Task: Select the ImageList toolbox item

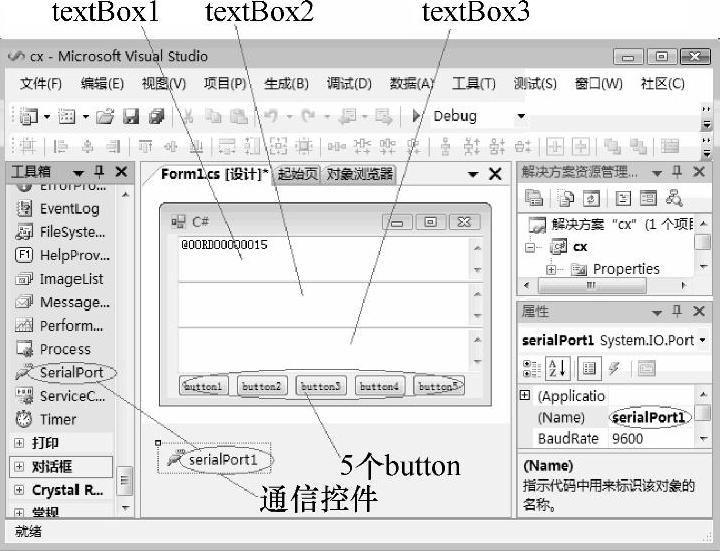Action: coord(60,279)
